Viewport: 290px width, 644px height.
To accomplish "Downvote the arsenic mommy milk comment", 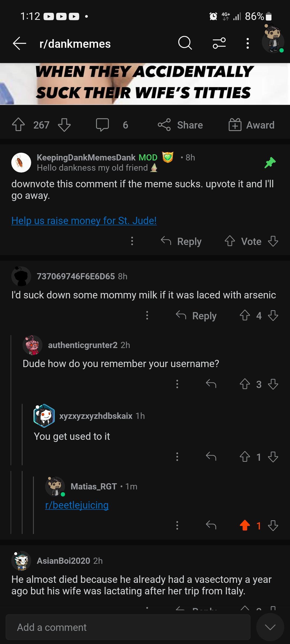I will tap(273, 316).
